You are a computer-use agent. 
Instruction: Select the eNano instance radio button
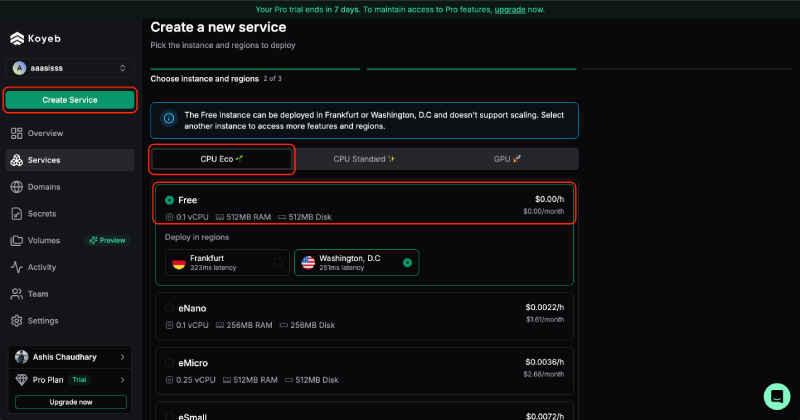click(x=169, y=308)
